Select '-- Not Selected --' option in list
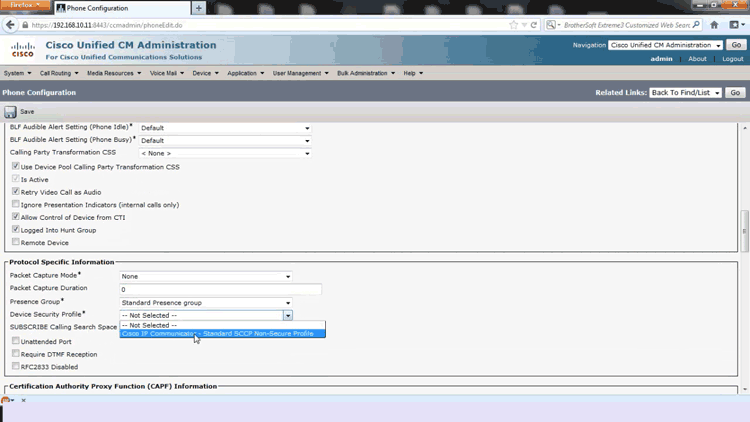 [222, 325]
